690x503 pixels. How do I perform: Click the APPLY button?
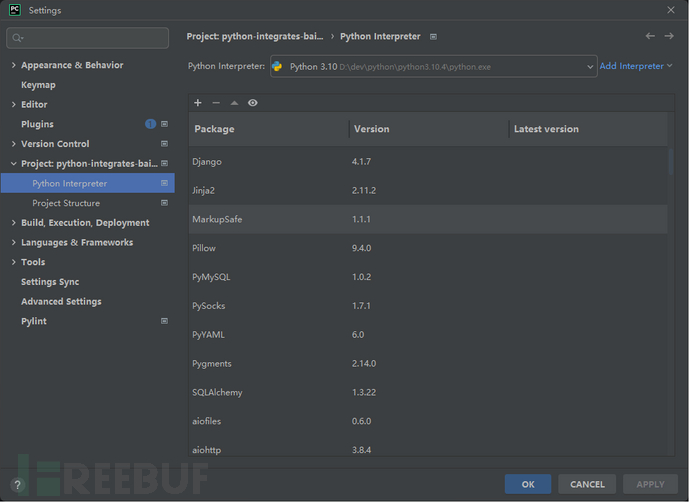[x=650, y=484]
